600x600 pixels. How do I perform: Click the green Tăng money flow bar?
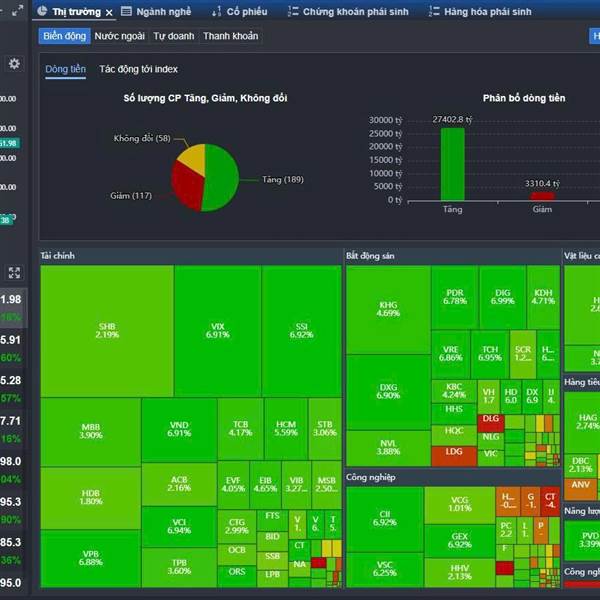pyautogui.click(x=453, y=163)
